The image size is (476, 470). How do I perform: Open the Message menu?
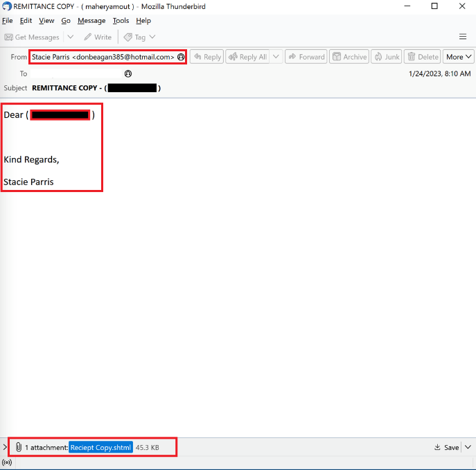pyautogui.click(x=91, y=21)
